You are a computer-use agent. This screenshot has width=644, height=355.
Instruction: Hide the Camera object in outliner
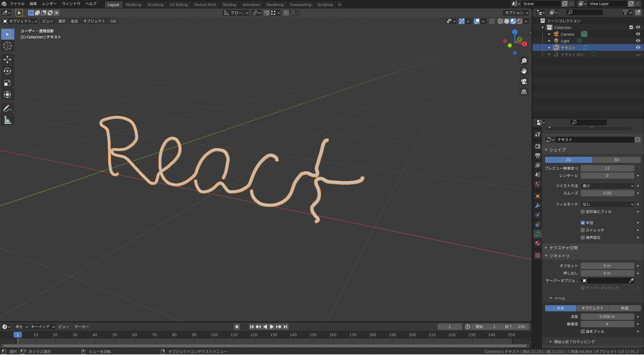638,34
